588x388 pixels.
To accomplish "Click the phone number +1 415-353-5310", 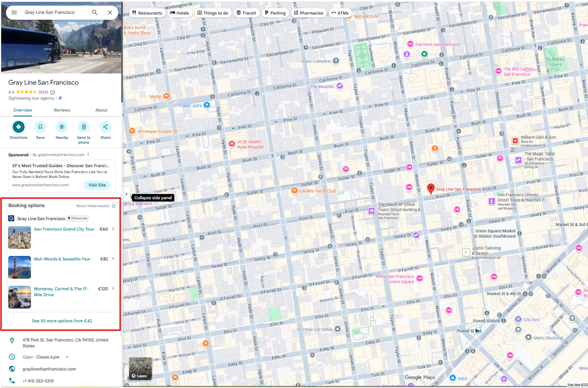I will (38, 381).
